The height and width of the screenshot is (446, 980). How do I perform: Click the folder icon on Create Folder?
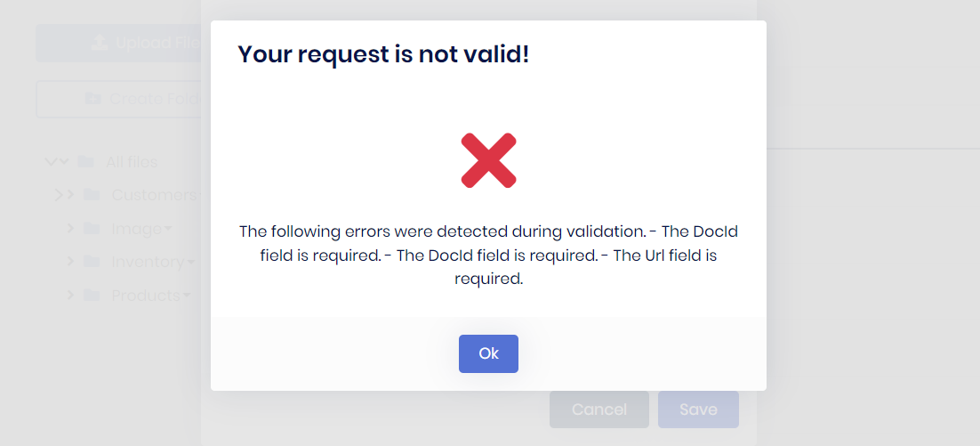[92, 99]
